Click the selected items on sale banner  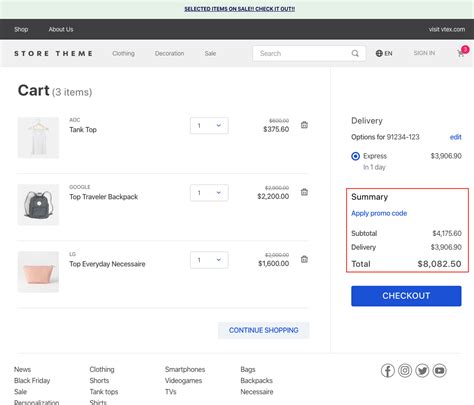[240, 9]
